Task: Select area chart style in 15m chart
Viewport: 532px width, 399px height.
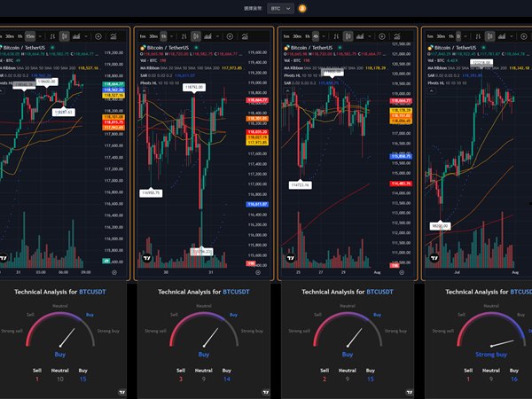Action: [76, 36]
